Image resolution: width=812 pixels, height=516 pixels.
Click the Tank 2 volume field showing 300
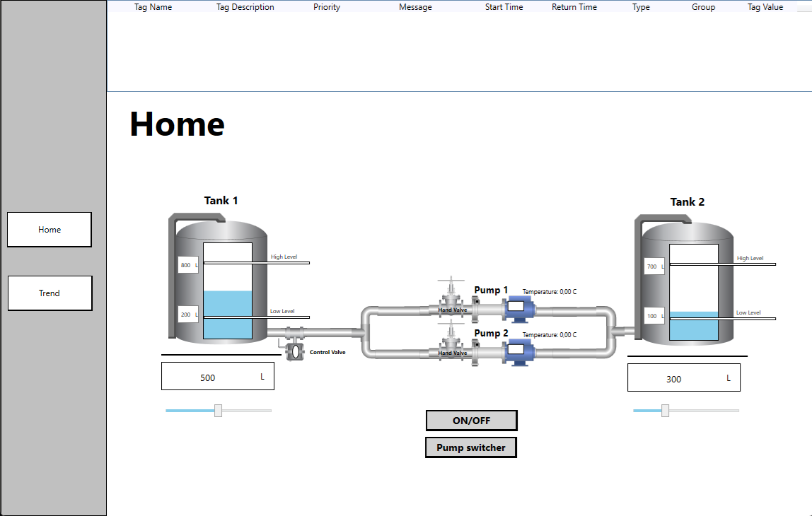[x=683, y=378]
